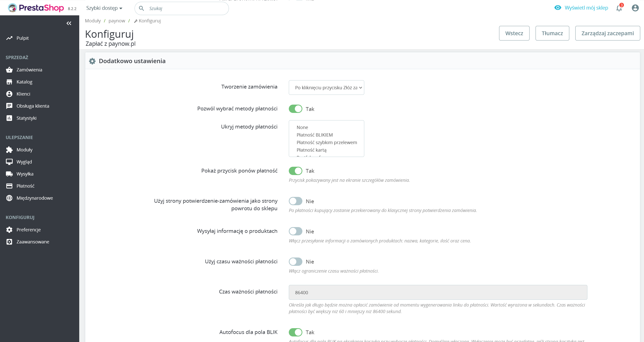
Task: Select the Wysyłka truck icon
Action: pos(9,174)
